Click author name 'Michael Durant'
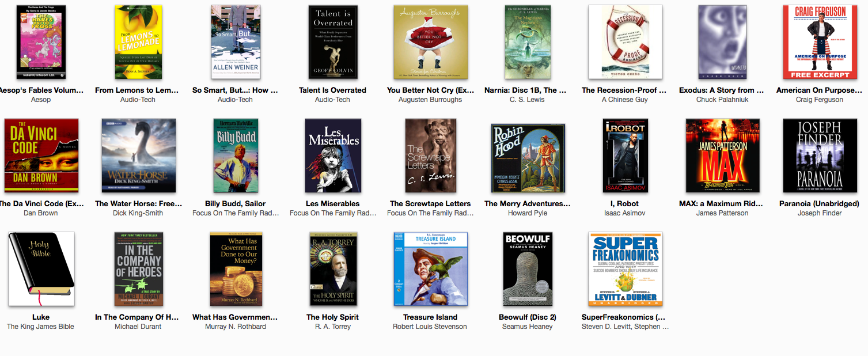 coord(138,327)
